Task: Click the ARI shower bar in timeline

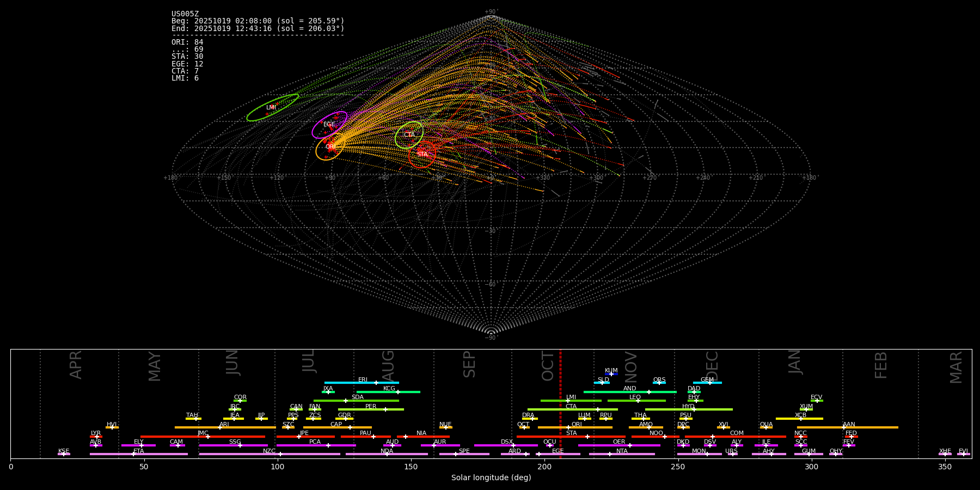Action: click(225, 427)
